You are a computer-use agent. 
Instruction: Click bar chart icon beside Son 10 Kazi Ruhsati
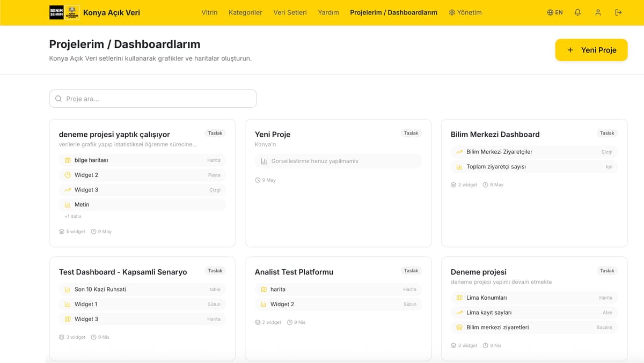tap(68, 290)
